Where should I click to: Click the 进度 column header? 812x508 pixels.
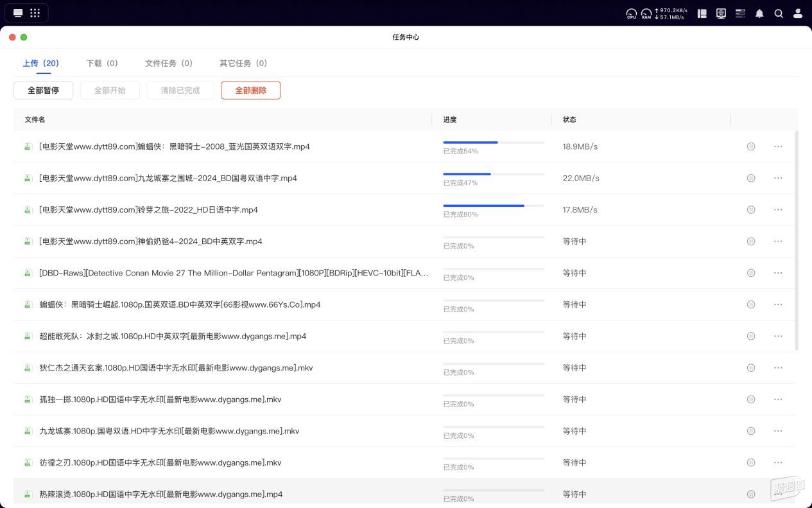449,119
